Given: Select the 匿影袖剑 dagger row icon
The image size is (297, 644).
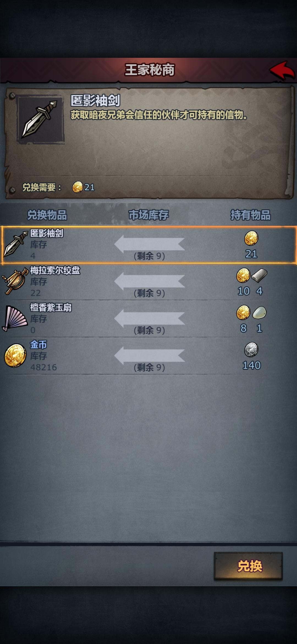Looking at the screenshot, I should point(16,244).
